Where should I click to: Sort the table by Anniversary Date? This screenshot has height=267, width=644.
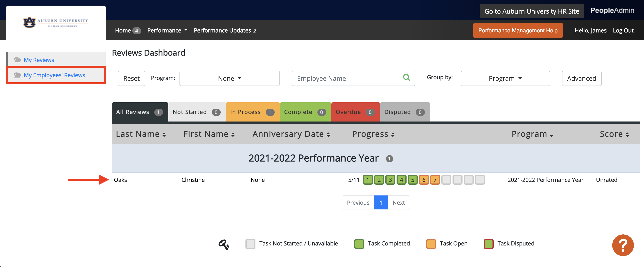291,134
